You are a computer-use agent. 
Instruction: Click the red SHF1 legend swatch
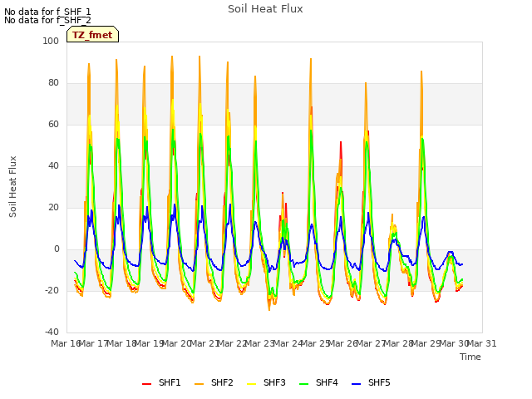pos(146,384)
